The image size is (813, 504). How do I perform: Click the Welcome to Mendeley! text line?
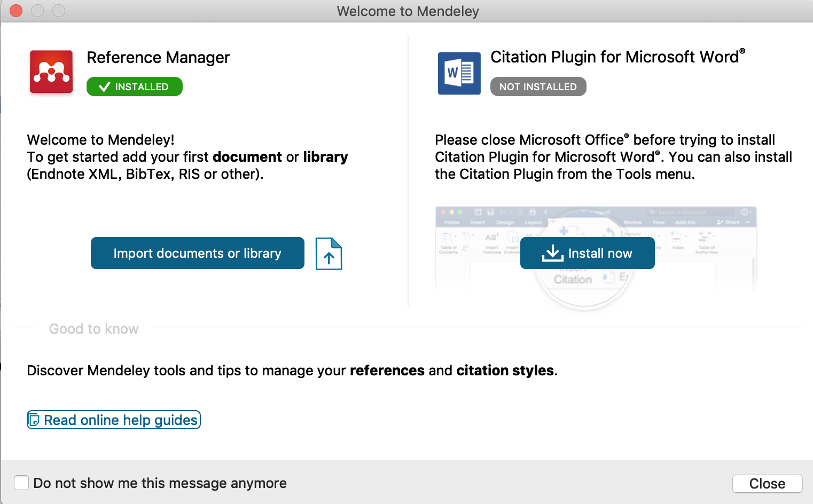pos(101,140)
